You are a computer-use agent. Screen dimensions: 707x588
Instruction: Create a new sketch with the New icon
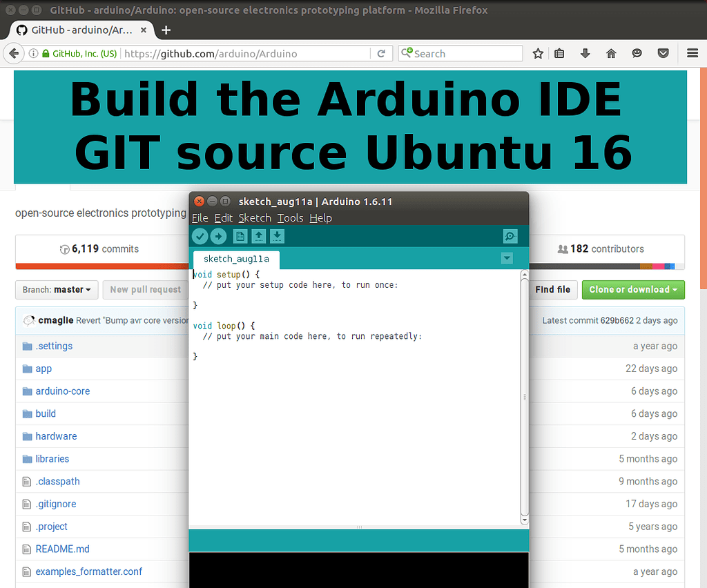coord(240,236)
